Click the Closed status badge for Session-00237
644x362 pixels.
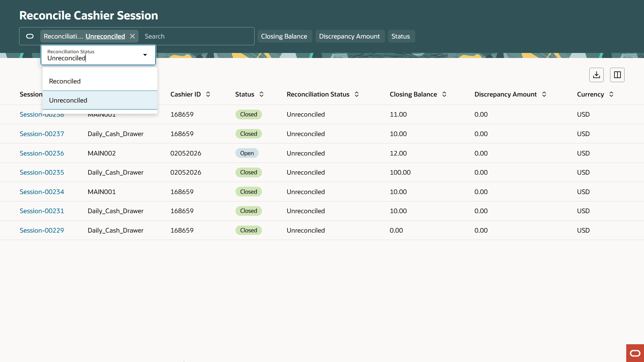(248, 134)
